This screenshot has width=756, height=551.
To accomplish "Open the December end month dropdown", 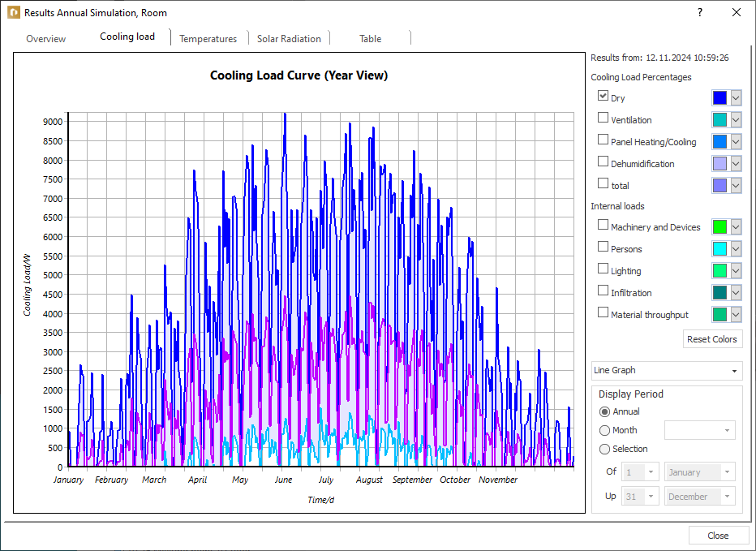I will (700, 496).
